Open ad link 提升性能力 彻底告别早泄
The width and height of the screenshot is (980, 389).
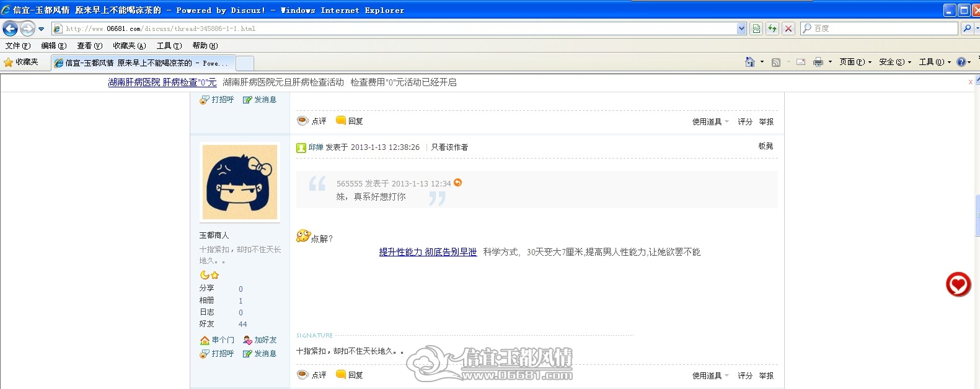click(428, 252)
